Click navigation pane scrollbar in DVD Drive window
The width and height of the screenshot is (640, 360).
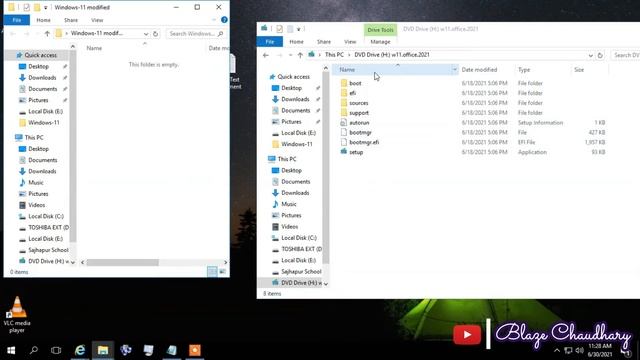point(325,169)
